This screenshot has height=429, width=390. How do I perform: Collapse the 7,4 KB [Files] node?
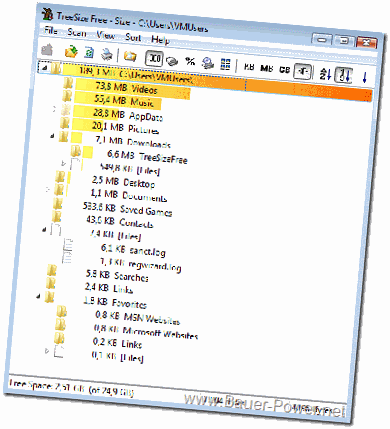(44, 230)
